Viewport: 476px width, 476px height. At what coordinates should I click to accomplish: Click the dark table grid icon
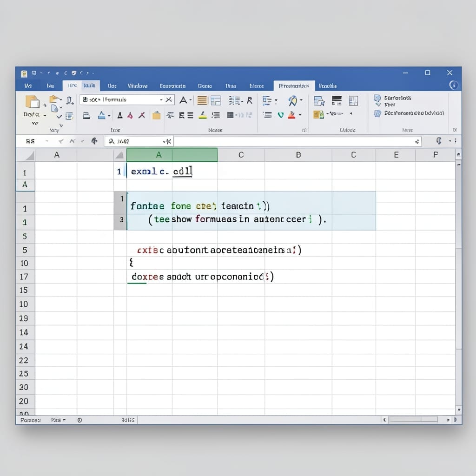(x=230, y=115)
